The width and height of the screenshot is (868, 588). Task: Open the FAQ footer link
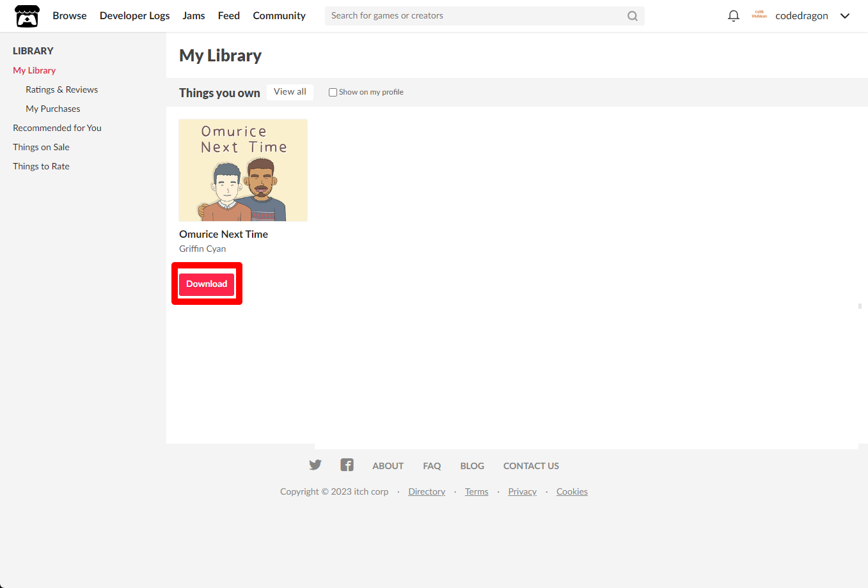[432, 466]
